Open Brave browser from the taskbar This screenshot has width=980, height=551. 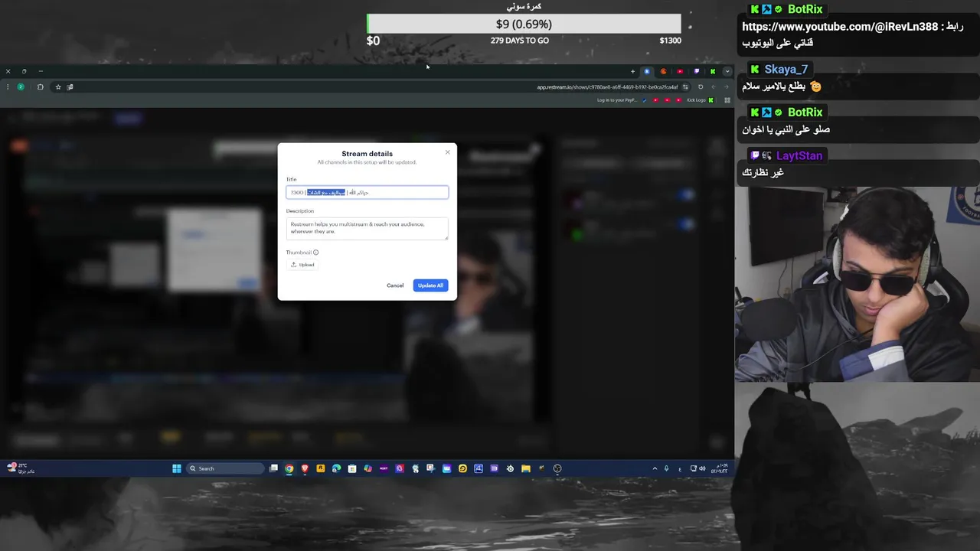[x=305, y=468]
